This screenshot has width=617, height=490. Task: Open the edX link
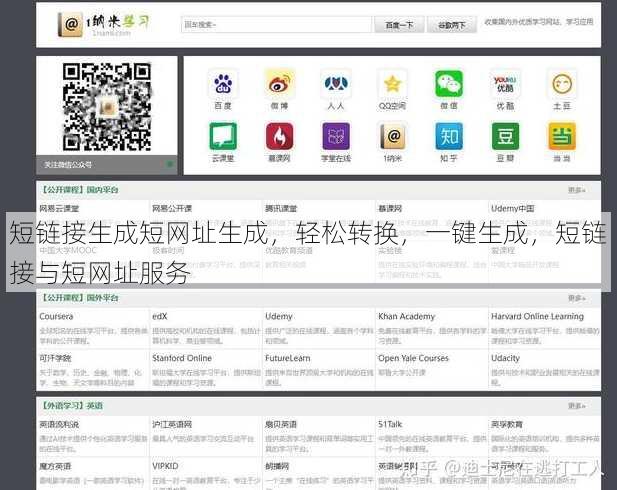click(x=160, y=316)
